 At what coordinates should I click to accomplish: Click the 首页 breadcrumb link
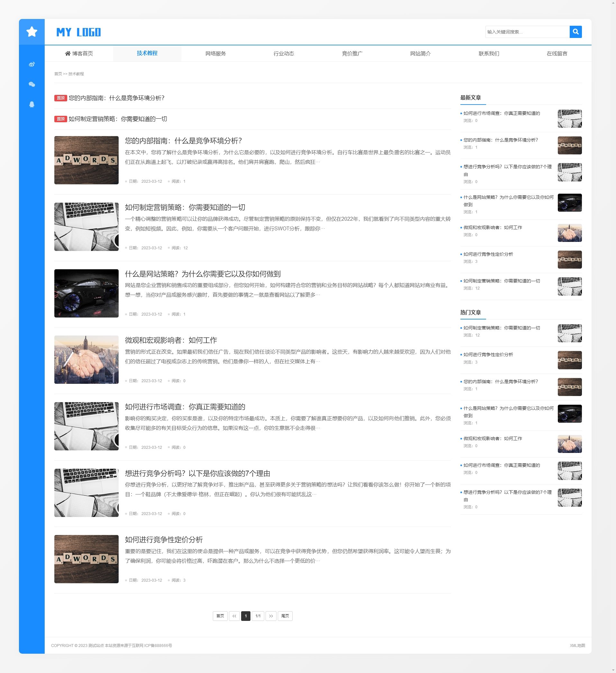[x=58, y=74]
